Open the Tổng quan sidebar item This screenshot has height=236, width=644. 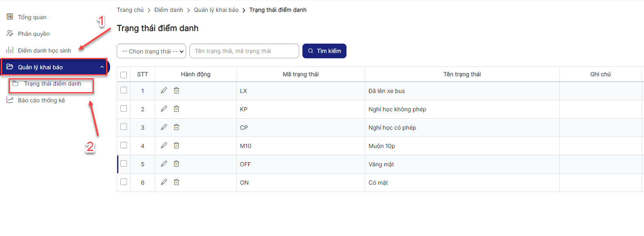[x=32, y=17]
